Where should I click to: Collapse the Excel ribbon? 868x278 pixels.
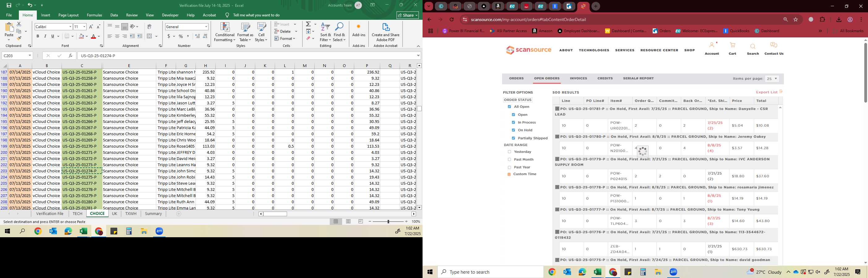click(x=418, y=46)
